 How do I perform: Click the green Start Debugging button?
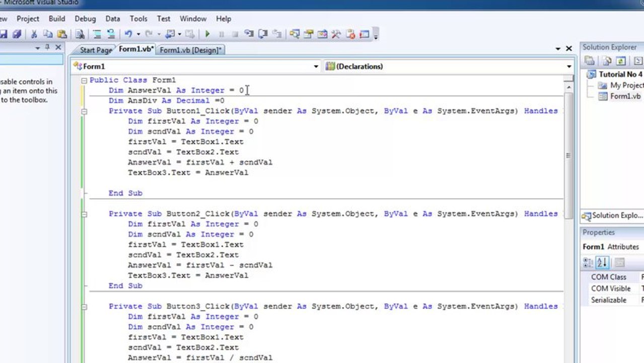click(x=207, y=34)
